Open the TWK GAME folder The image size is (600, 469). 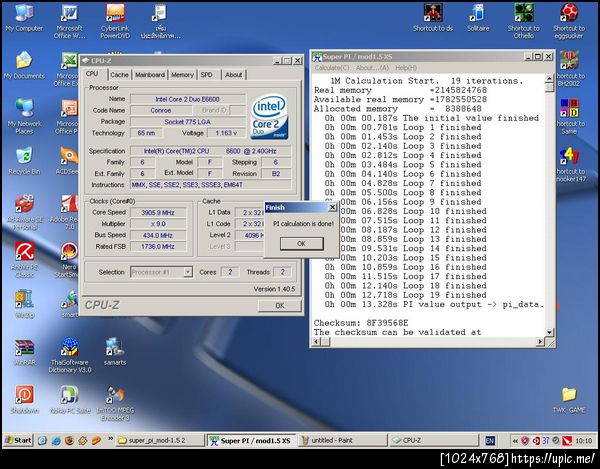tap(568, 394)
